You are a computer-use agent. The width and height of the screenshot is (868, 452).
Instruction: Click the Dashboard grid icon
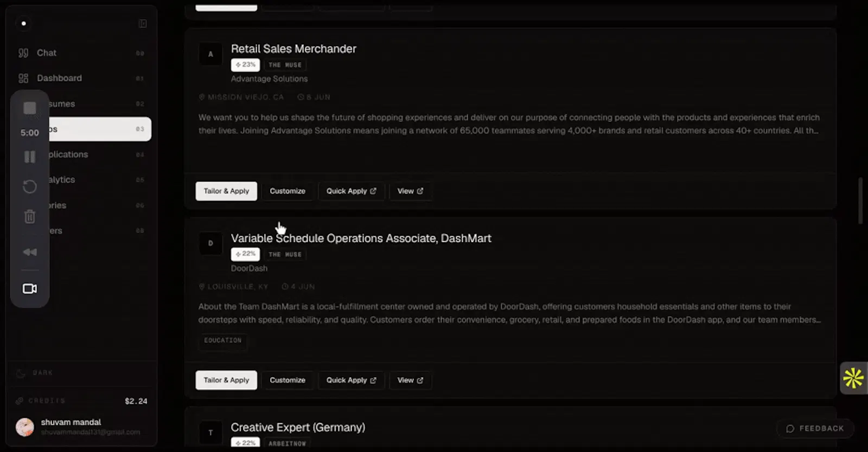23,78
